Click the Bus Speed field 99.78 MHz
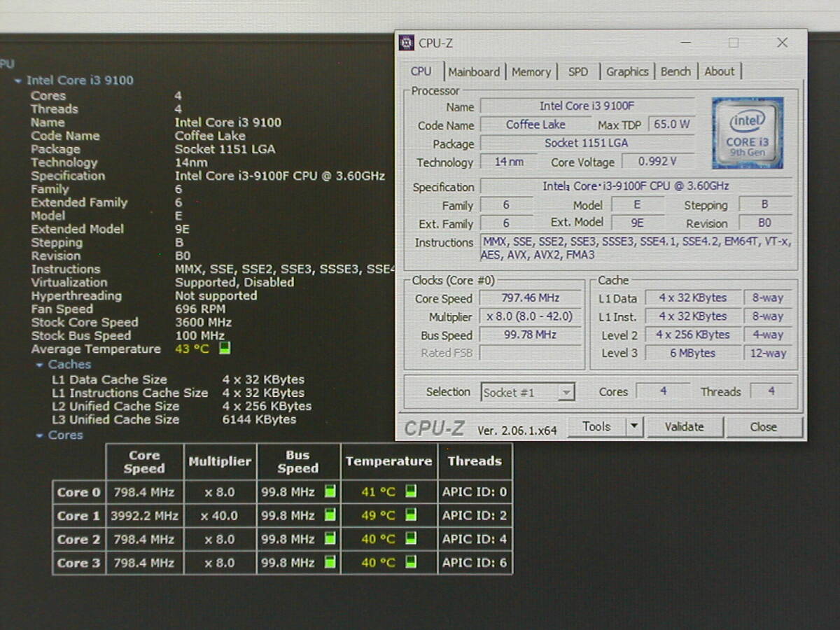This screenshot has width=840, height=630. point(531,335)
